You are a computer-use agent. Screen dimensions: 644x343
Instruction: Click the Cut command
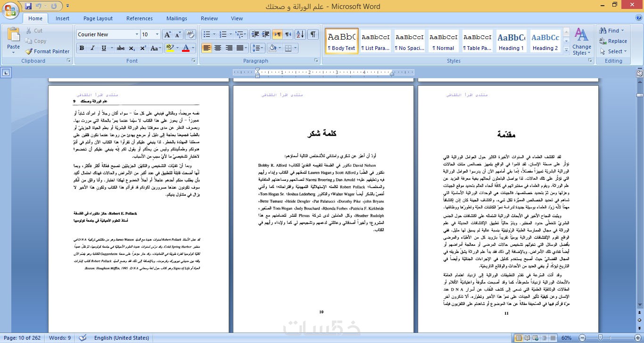tap(34, 31)
